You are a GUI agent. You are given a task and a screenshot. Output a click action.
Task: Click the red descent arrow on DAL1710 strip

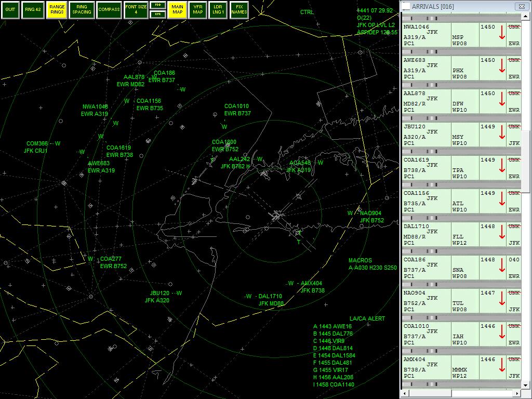502,232
